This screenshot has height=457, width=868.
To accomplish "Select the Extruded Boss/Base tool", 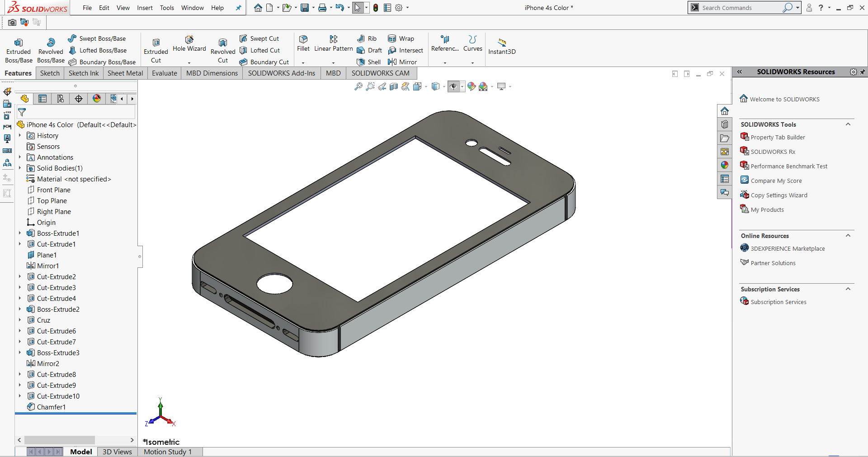I will pyautogui.click(x=19, y=50).
